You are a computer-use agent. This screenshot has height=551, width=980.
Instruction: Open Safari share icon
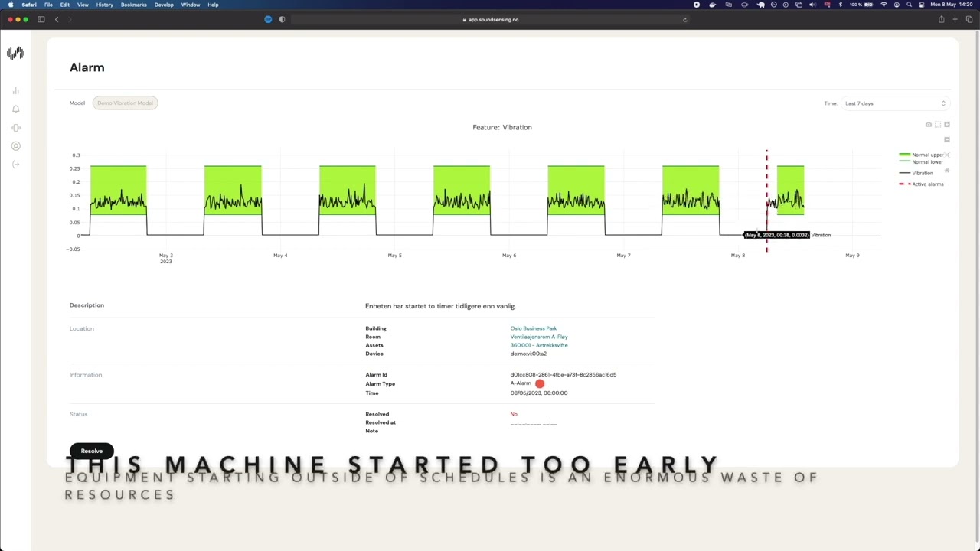pyautogui.click(x=941, y=19)
